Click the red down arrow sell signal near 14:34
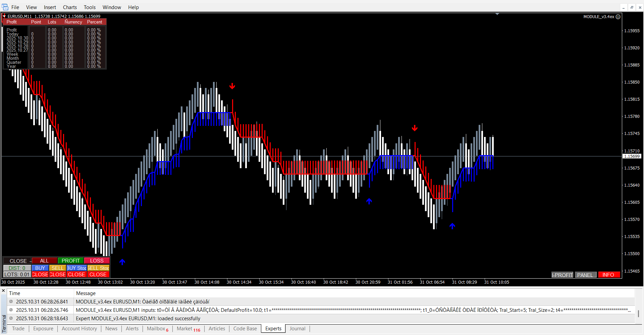The width and height of the screenshot is (644, 335). (x=232, y=86)
